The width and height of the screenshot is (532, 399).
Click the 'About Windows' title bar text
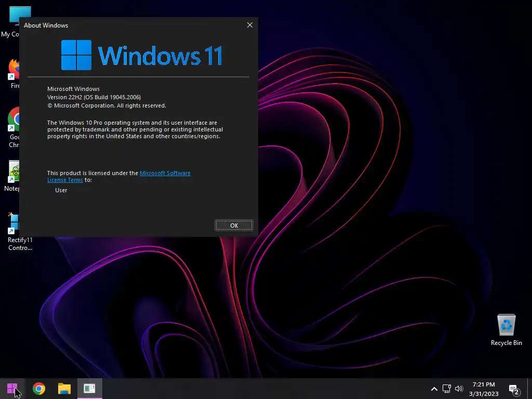pos(46,25)
